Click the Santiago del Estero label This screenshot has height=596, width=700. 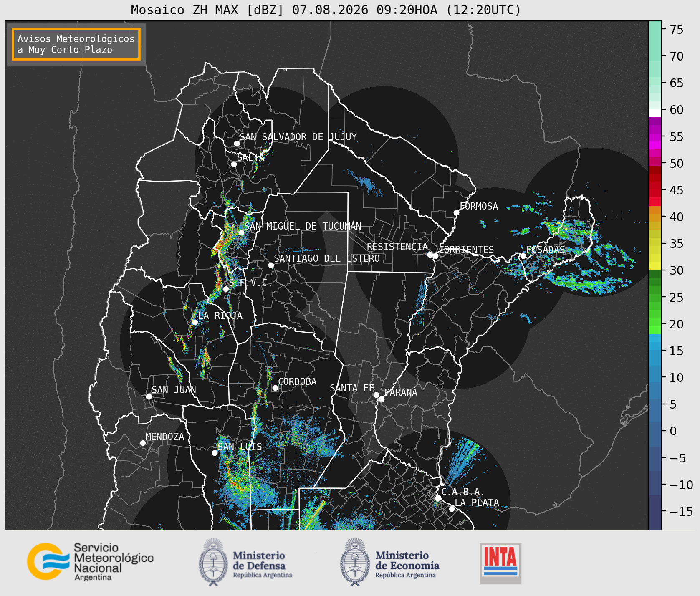coord(327,258)
